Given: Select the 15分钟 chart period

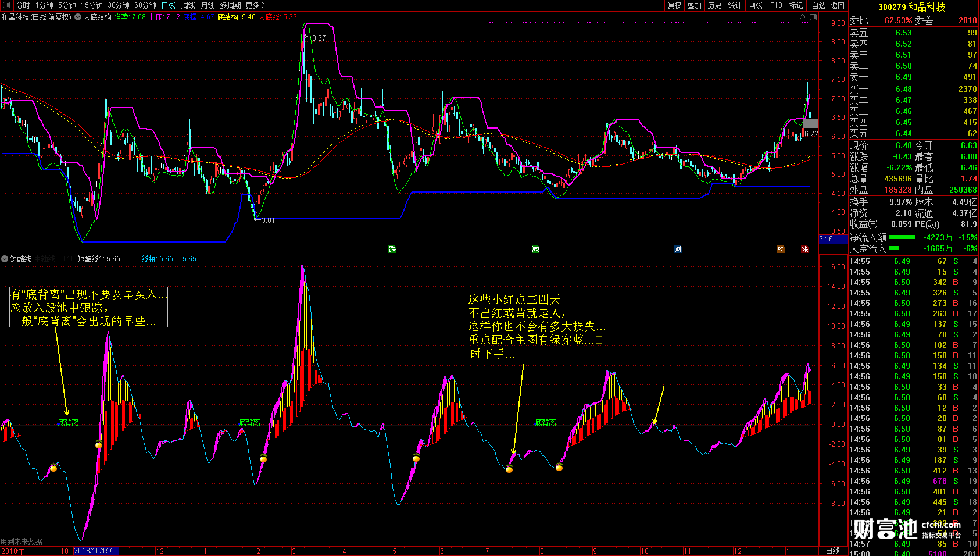Looking at the screenshot, I should pos(91,5).
